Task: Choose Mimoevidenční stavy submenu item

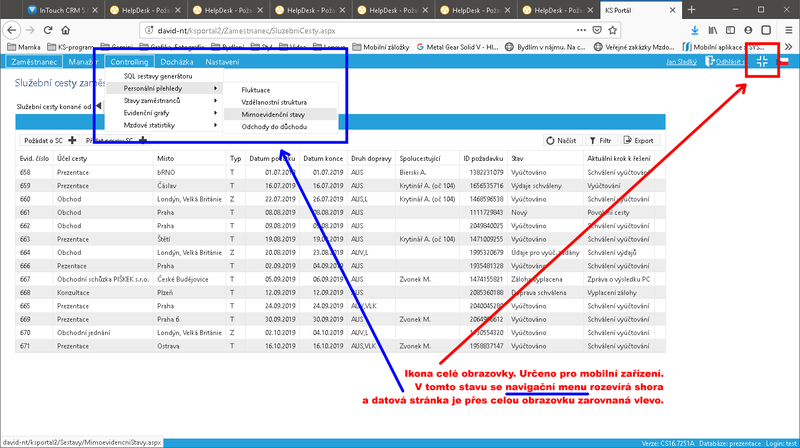Action: [281, 114]
